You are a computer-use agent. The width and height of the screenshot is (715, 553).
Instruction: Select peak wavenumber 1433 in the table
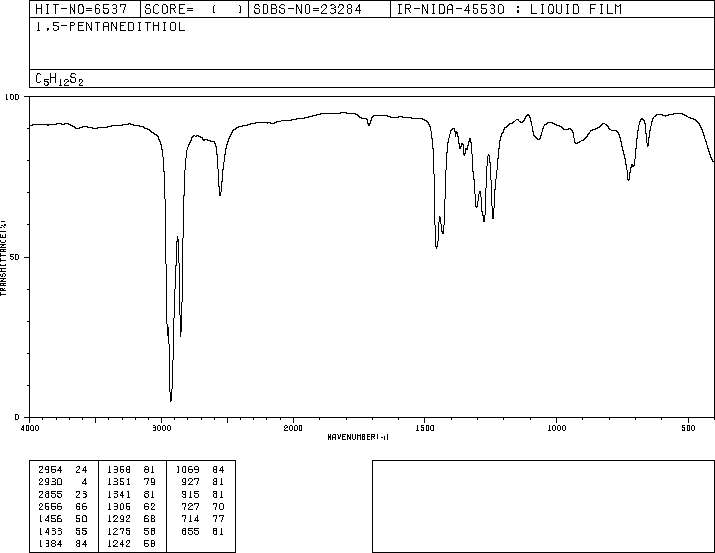pos(50,532)
